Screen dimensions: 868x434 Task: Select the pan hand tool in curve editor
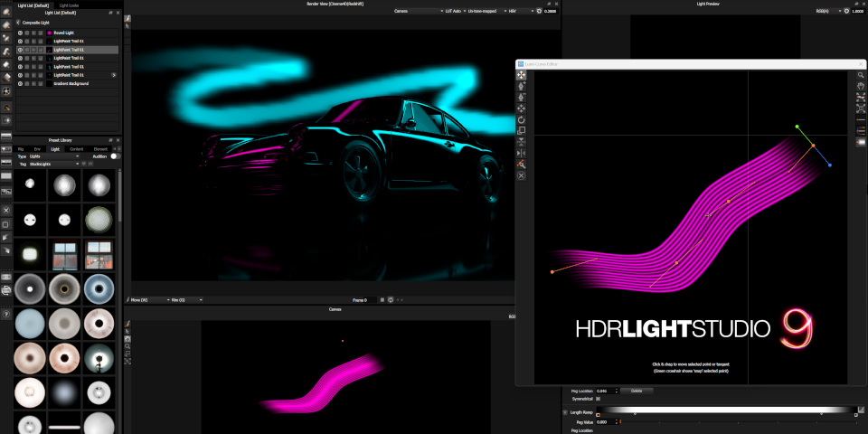click(861, 87)
